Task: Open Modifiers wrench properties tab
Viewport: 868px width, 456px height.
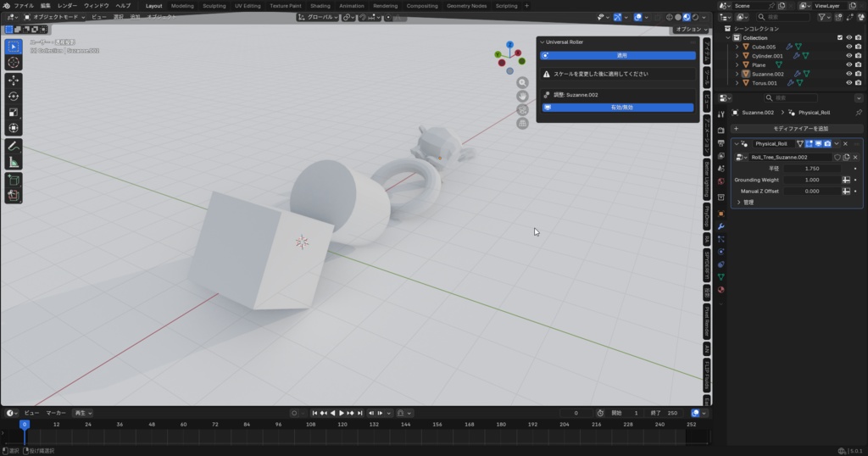Action: click(721, 226)
